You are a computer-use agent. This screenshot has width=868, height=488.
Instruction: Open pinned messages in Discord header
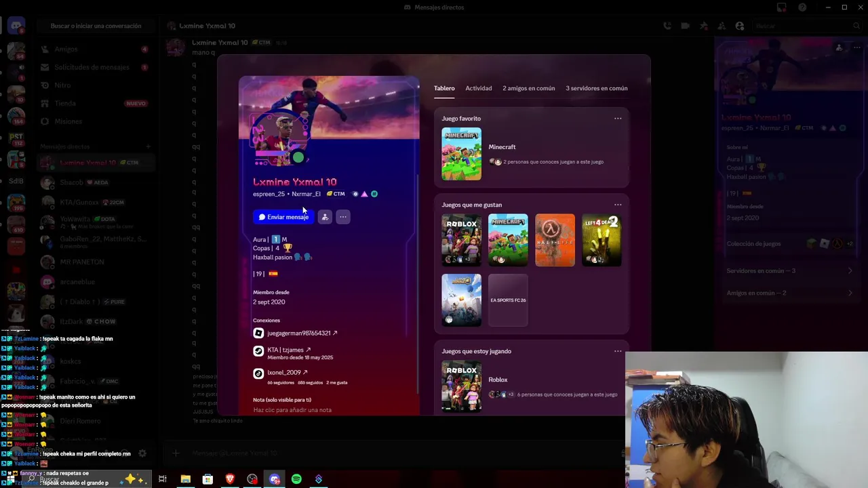tap(704, 26)
